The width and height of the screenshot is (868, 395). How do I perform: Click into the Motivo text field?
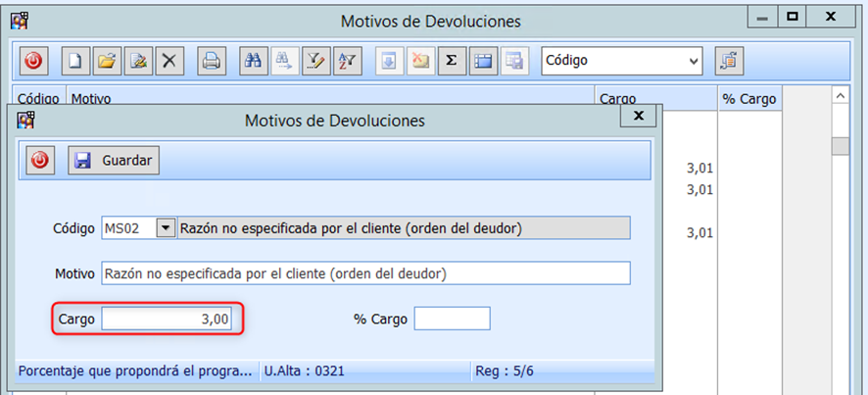pyautogui.click(x=365, y=272)
